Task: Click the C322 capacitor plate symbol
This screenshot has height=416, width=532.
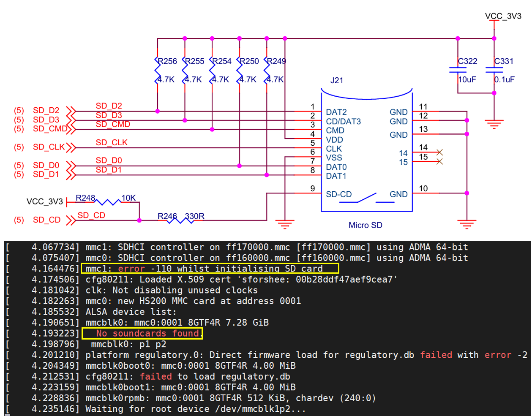Action: (x=458, y=69)
